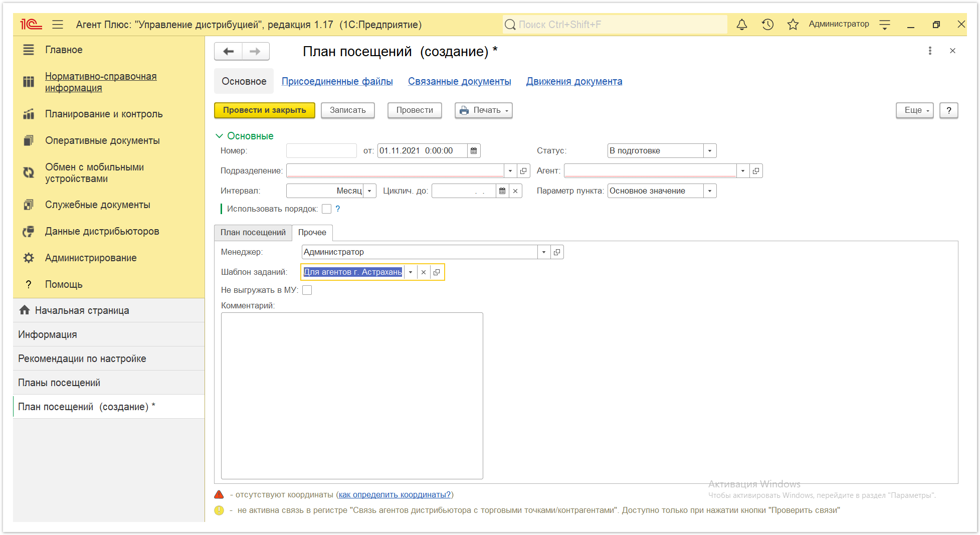
Task: Toggle the Использовать порядок checkbox
Action: point(326,209)
